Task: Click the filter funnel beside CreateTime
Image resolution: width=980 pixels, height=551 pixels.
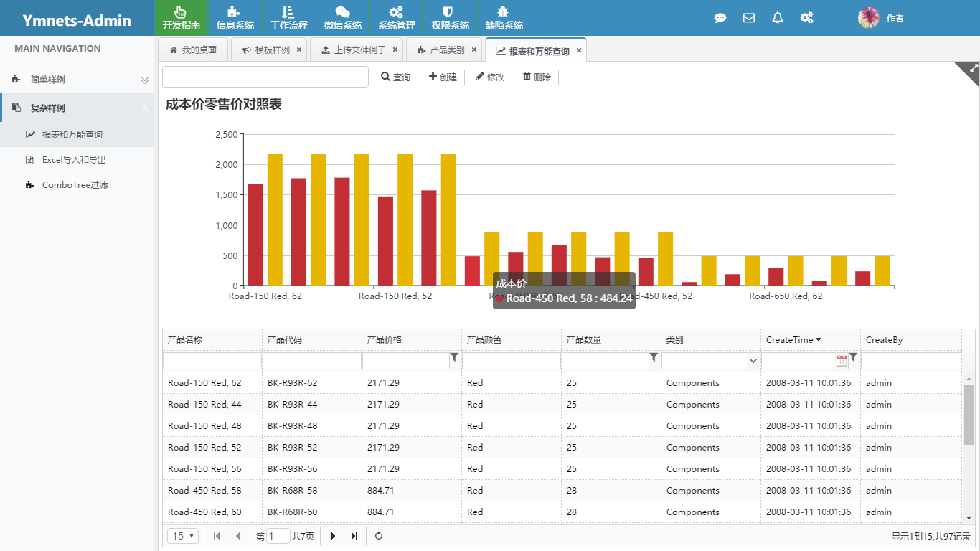Action: tap(853, 357)
